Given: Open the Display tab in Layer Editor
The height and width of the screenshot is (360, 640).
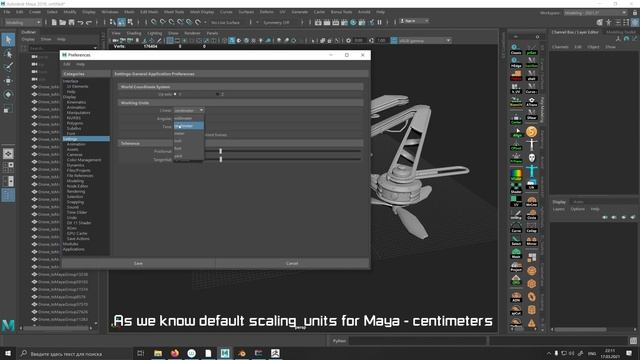Looking at the screenshot, I should pos(559,202).
